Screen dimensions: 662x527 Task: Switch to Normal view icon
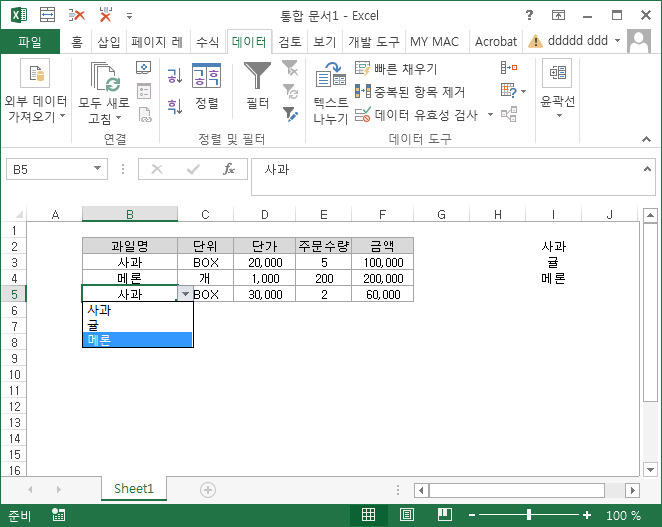[x=368, y=514]
